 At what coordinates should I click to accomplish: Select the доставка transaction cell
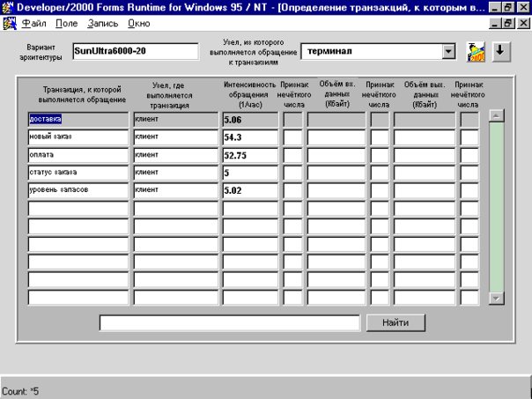78,120
